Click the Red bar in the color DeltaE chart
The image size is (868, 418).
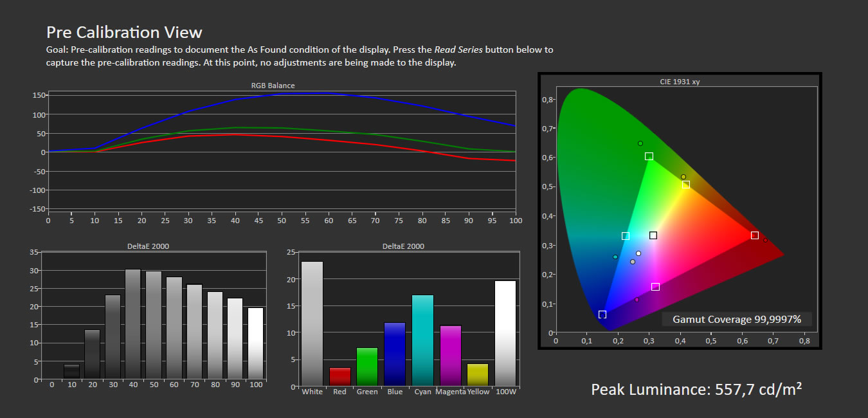[x=340, y=377]
